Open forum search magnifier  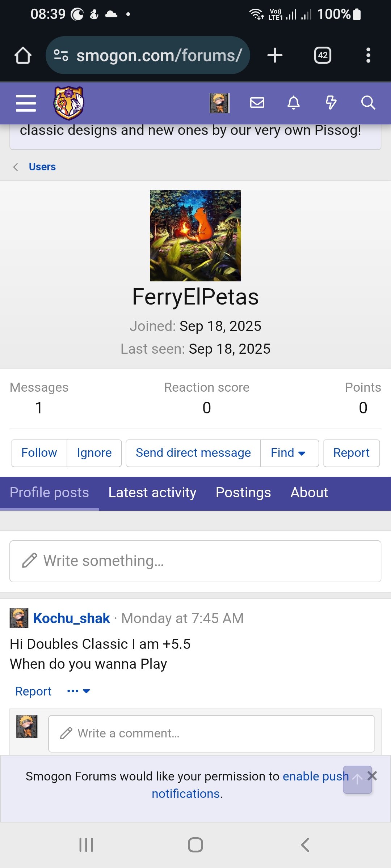368,103
